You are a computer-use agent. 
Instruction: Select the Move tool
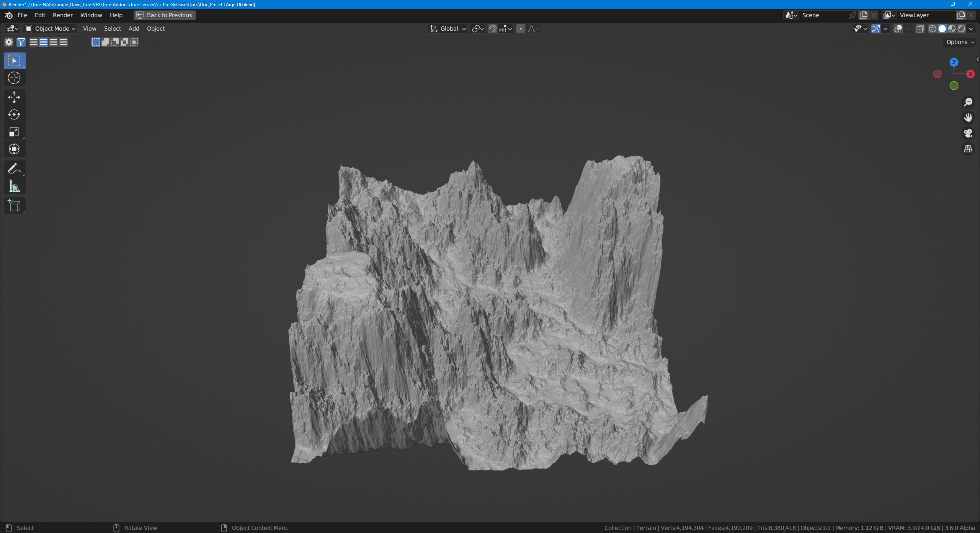[14, 97]
